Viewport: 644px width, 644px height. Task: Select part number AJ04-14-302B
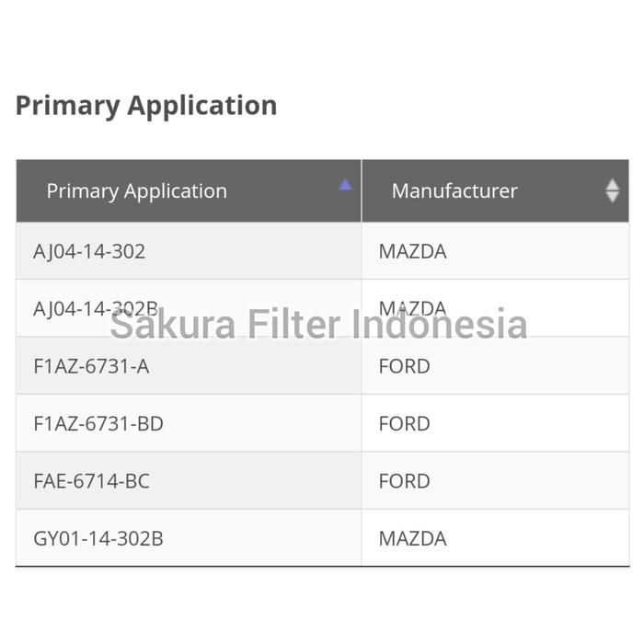click(96, 308)
